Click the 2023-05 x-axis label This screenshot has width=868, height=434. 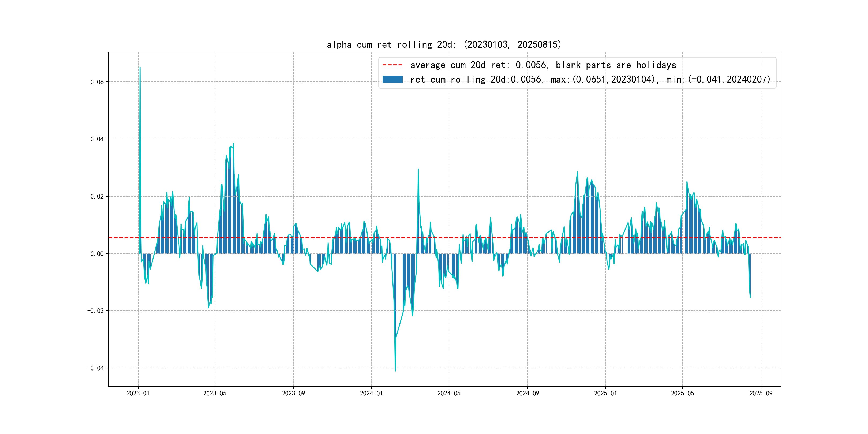[215, 393]
